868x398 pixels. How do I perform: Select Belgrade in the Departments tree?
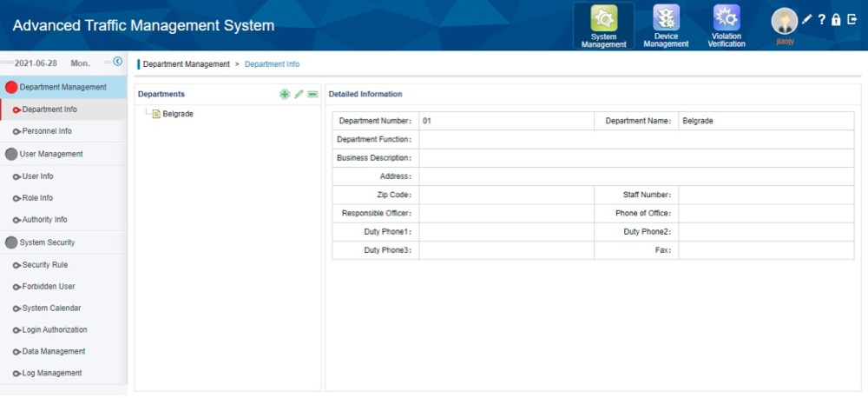(x=177, y=114)
